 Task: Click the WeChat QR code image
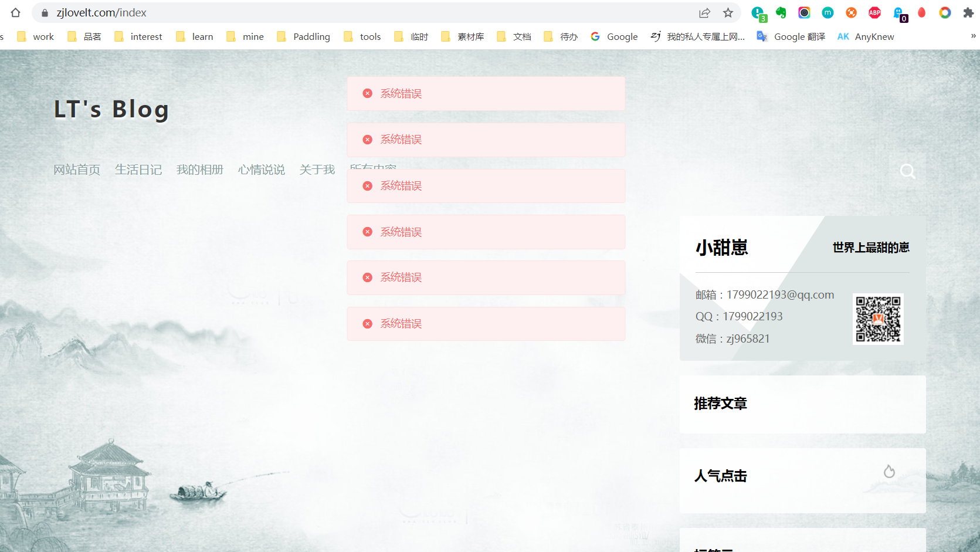[x=878, y=319]
